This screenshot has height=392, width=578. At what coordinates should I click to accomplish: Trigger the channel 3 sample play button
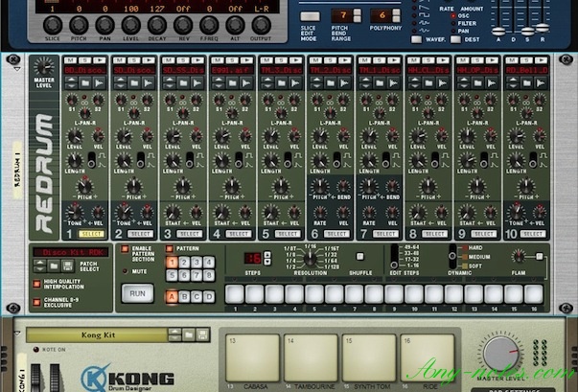click(x=197, y=60)
